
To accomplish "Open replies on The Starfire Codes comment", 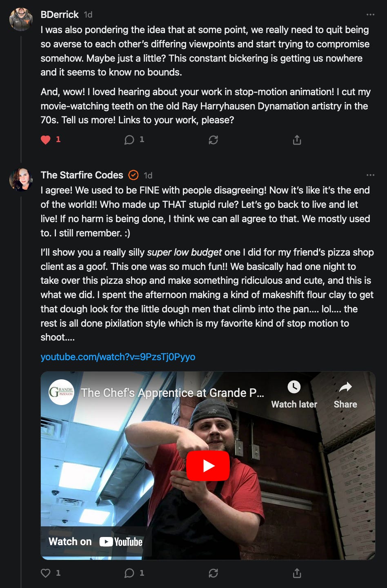I will click(x=129, y=573).
